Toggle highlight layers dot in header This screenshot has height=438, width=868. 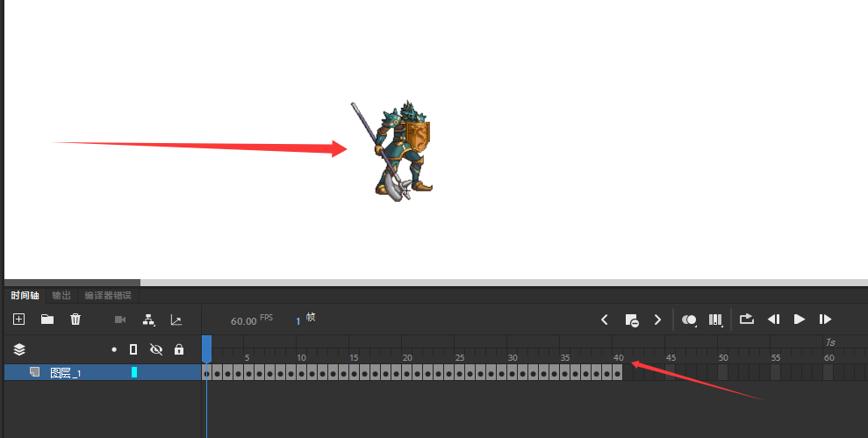[x=114, y=349]
